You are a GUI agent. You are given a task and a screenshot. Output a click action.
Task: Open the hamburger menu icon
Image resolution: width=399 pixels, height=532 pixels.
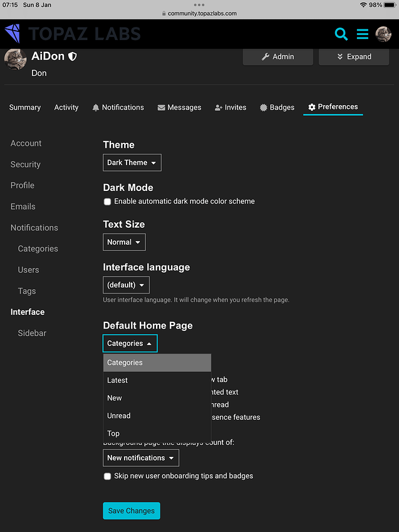point(363,34)
